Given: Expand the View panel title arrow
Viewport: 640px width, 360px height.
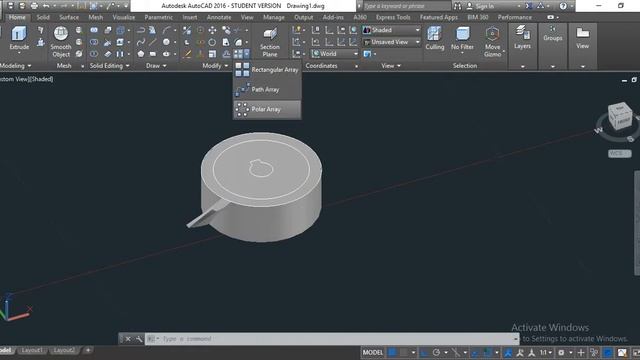Looking at the screenshot, I should pos(399,66).
